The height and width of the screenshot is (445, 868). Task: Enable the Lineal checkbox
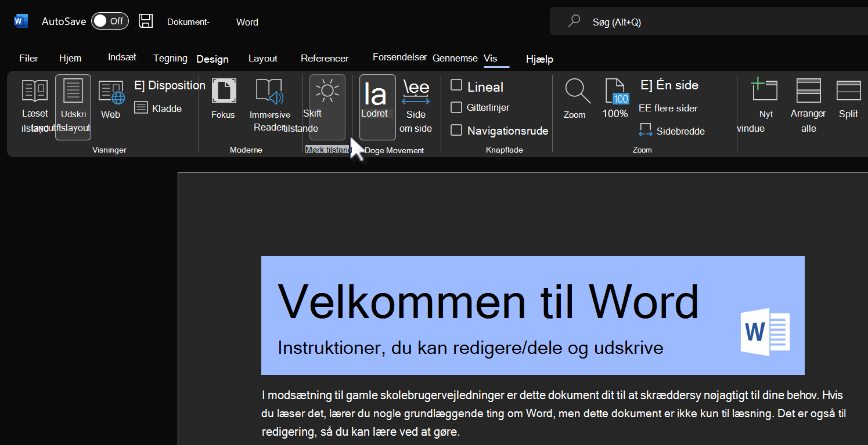click(456, 85)
